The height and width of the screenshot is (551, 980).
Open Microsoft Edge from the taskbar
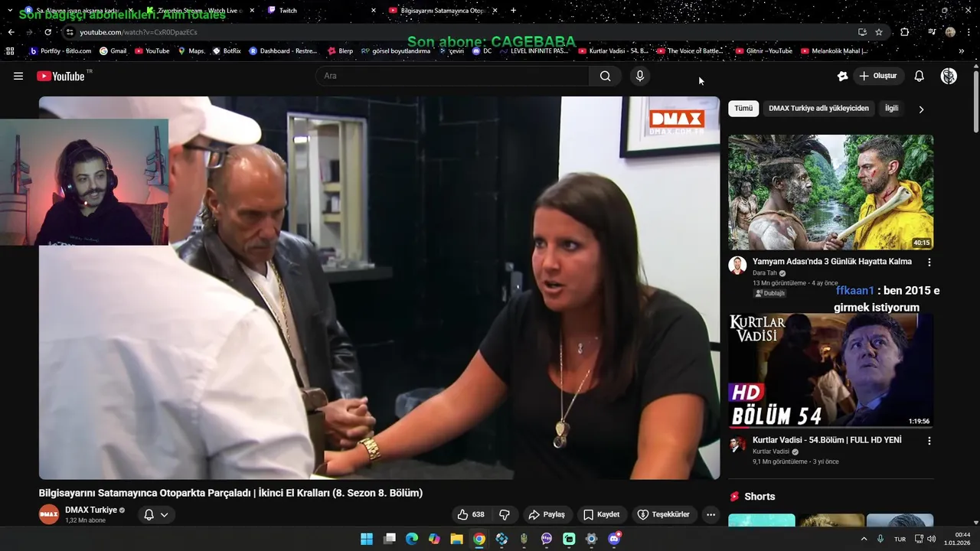pos(412,539)
